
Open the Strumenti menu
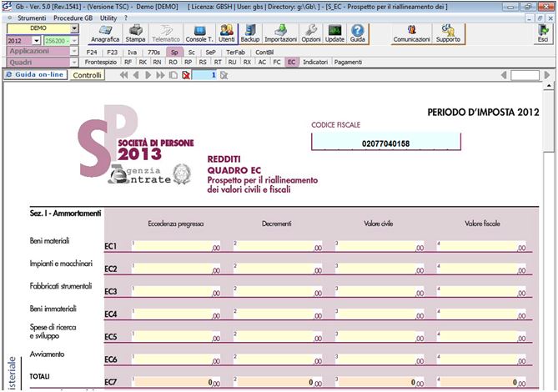(32, 18)
